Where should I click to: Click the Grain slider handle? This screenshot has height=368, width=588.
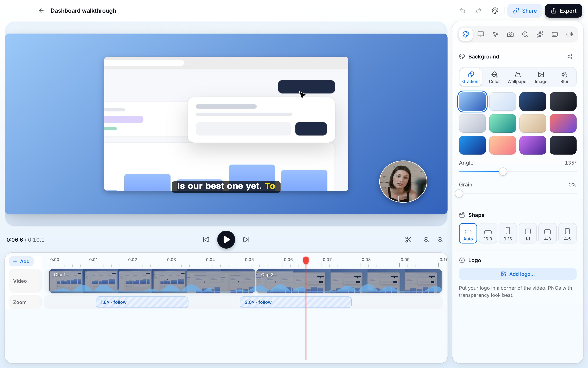[459, 193]
